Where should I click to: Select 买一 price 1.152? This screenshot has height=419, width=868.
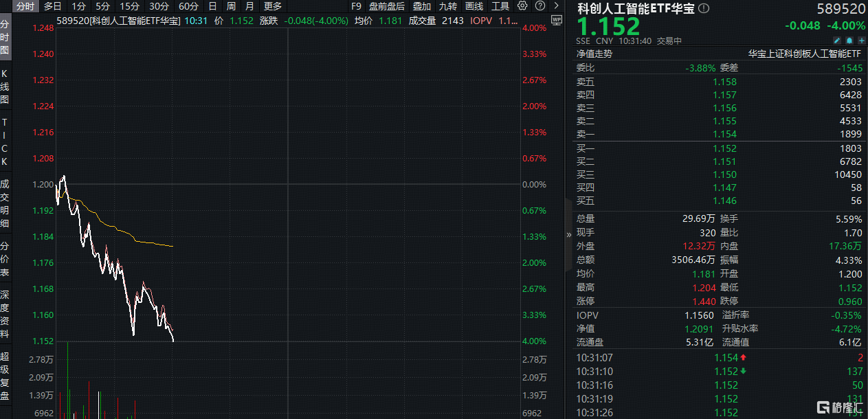coord(724,148)
